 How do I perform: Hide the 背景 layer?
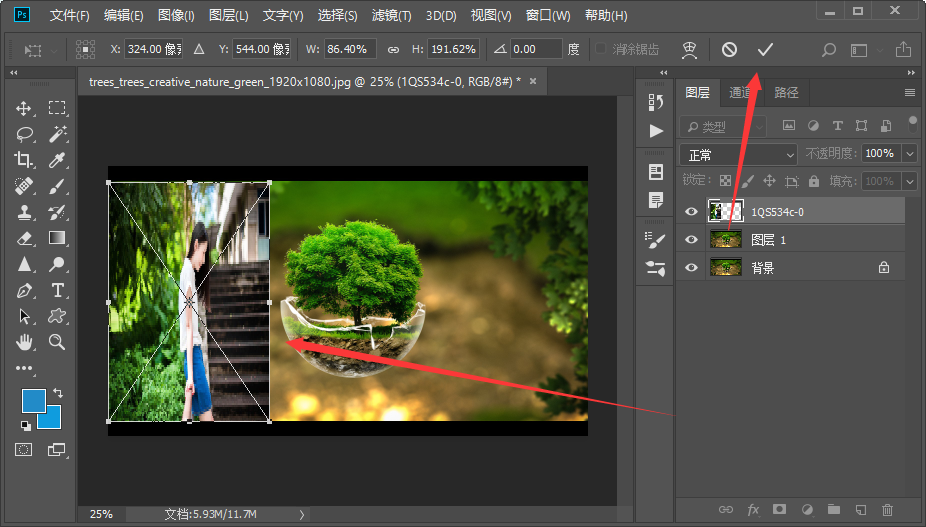click(691, 268)
